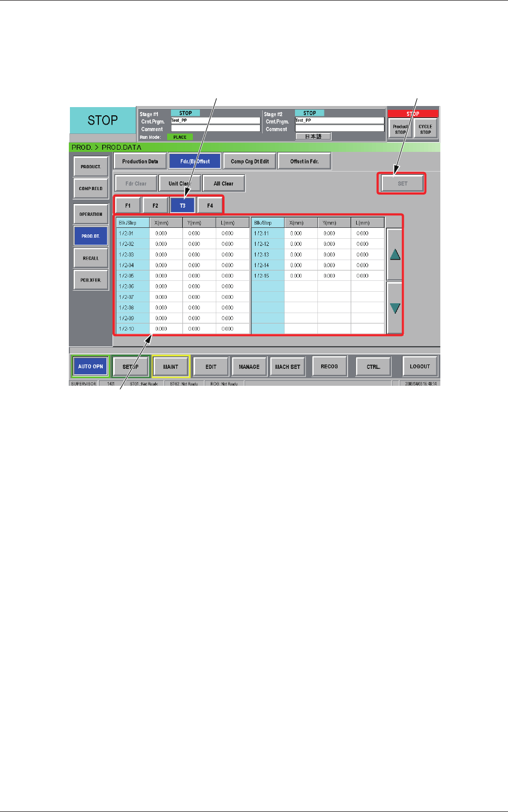Click Stage #1 Crnt.Prgm. field

pyautogui.click(x=215, y=121)
